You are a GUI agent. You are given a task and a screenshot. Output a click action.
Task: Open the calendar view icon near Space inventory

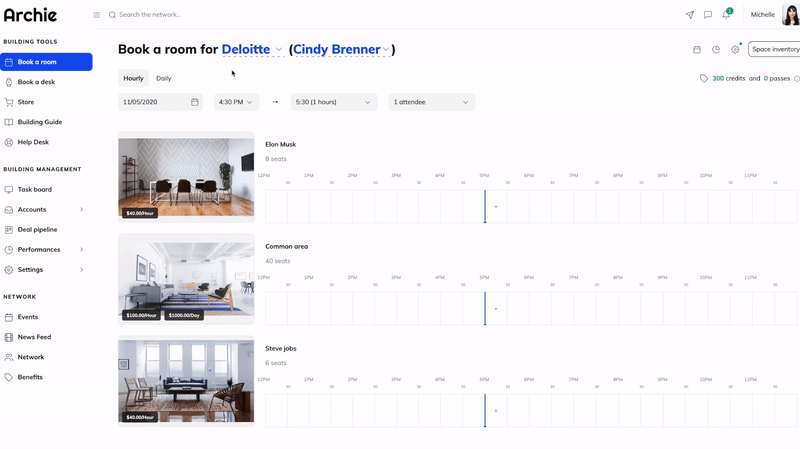pyautogui.click(x=697, y=49)
